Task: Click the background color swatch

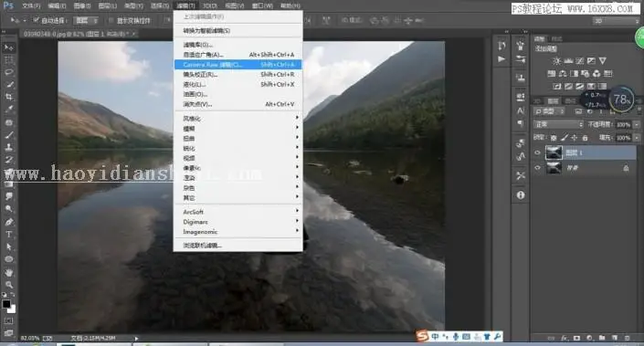Action: [x=12, y=309]
